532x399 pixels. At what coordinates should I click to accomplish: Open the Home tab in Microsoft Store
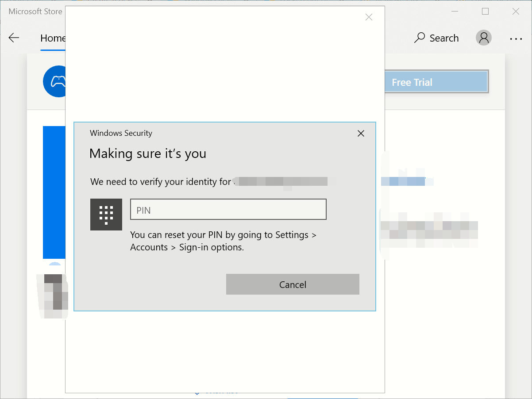[x=53, y=38]
